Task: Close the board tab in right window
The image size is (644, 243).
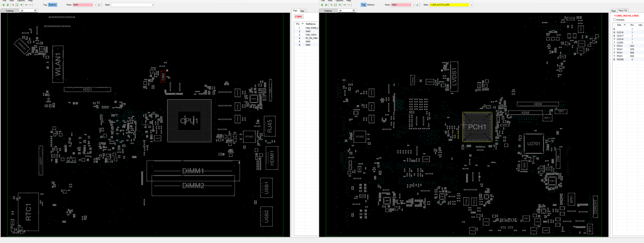Action: 354,10
